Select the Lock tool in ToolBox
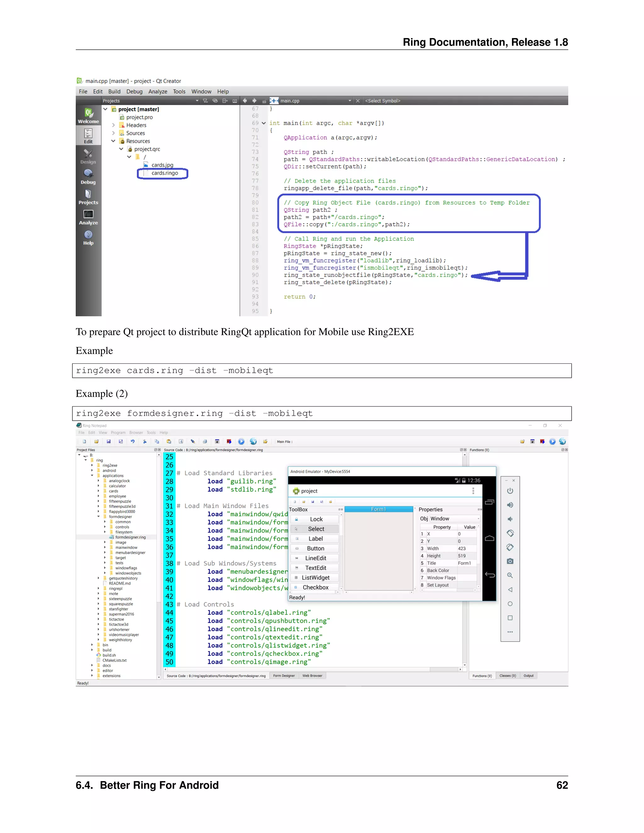The width and height of the screenshot is (644, 833). click(316, 519)
